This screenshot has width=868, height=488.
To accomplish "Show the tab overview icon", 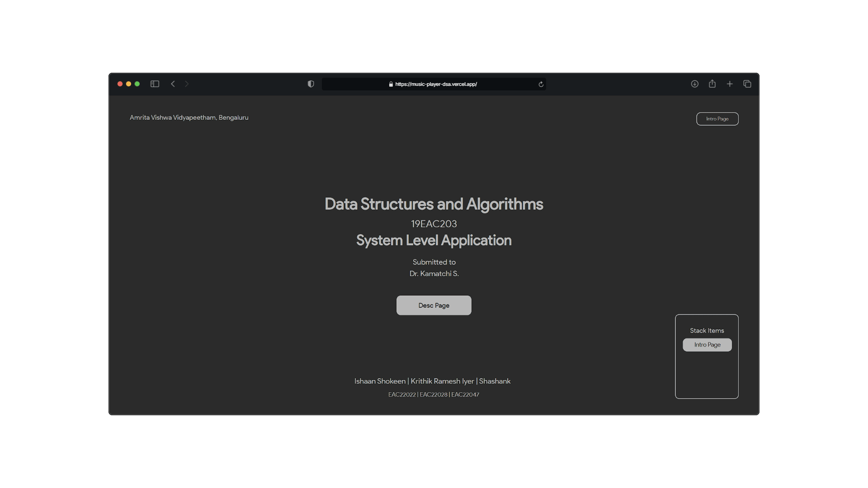I will point(747,84).
